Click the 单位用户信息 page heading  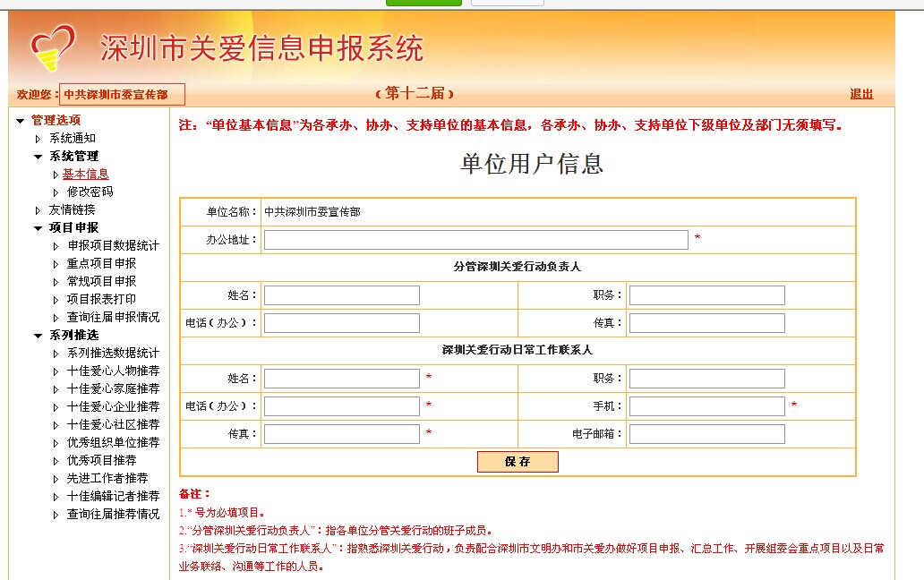point(532,164)
